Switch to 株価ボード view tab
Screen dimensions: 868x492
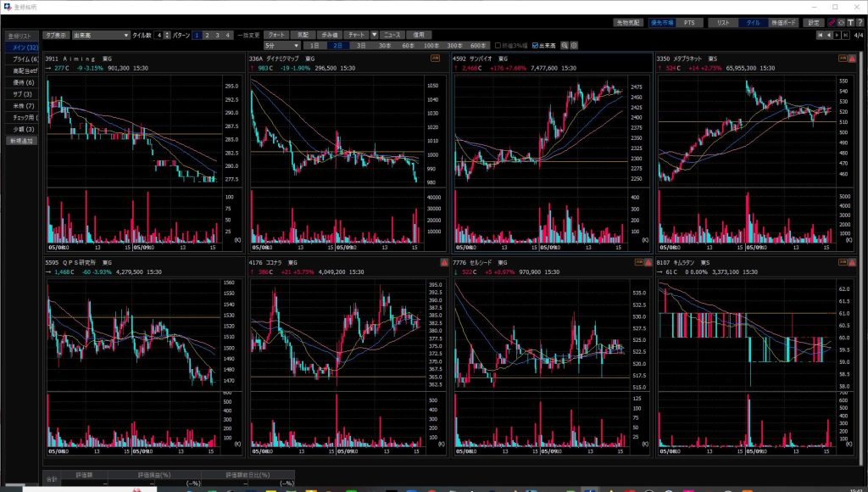click(x=782, y=23)
